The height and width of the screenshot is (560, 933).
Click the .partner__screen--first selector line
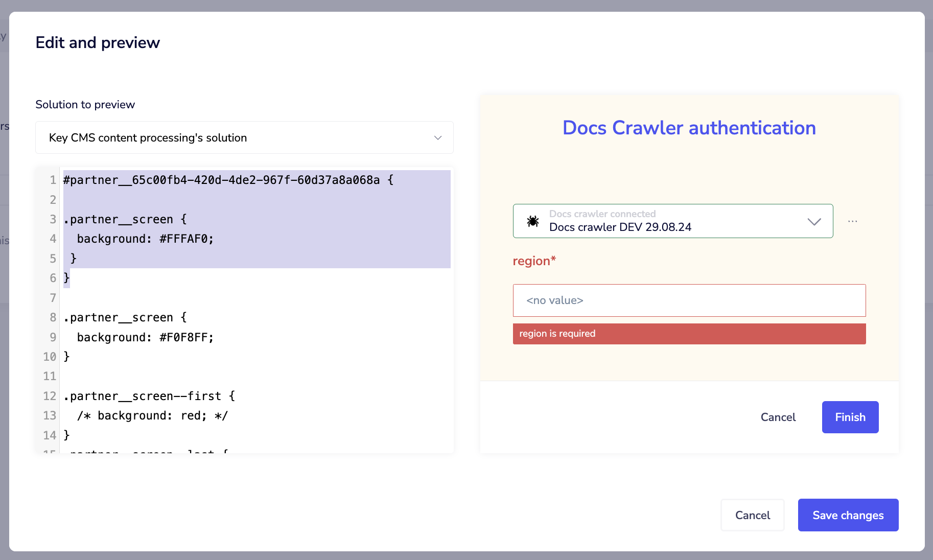click(x=149, y=396)
